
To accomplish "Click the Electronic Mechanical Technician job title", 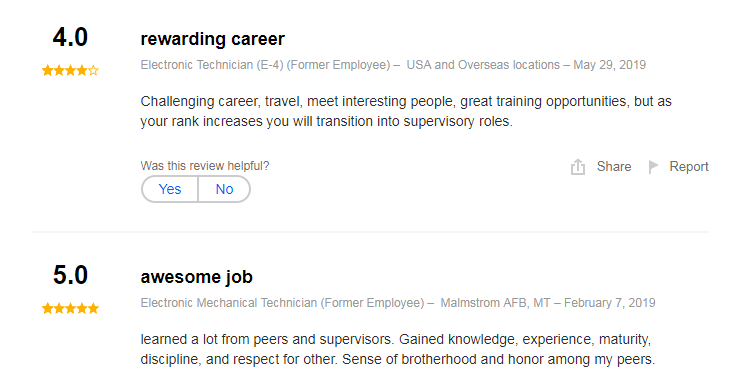I will pyautogui.click(x=229, y=303).
